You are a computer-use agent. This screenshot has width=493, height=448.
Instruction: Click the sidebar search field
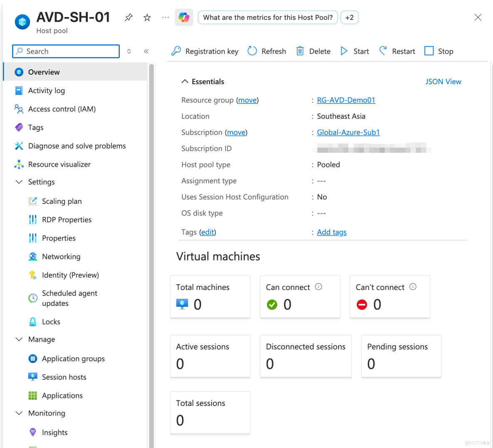(65, 51)
